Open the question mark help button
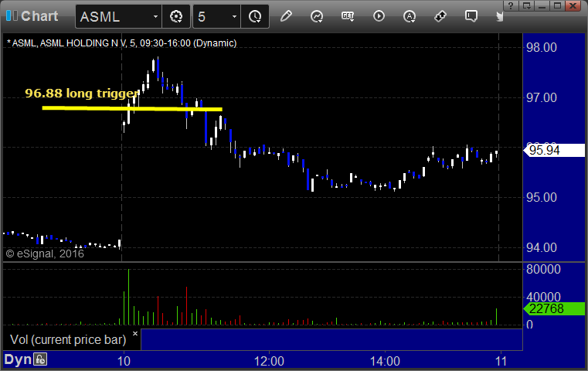This screenshot has height=371, width=588. tap(511, 5)
